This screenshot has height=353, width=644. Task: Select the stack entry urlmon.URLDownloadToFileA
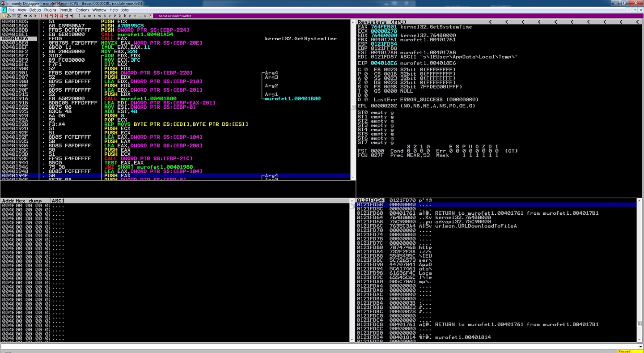coord(476,226)
